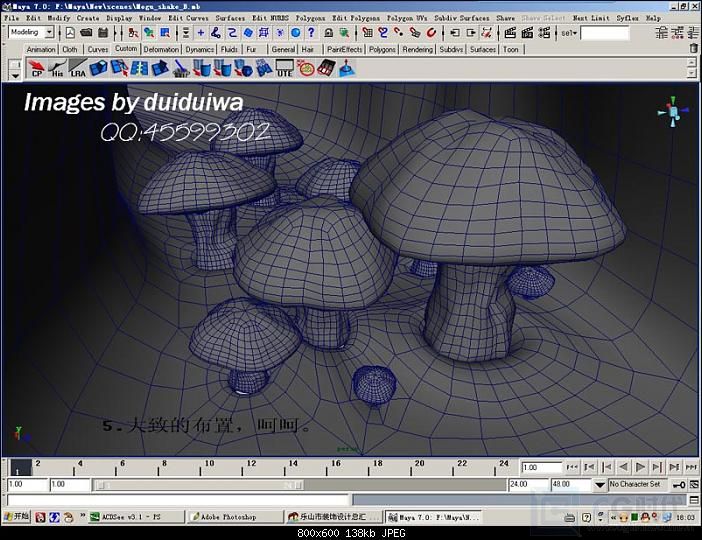
Task: Click the Save Scene disk icon
Action: tap(103, 32)
